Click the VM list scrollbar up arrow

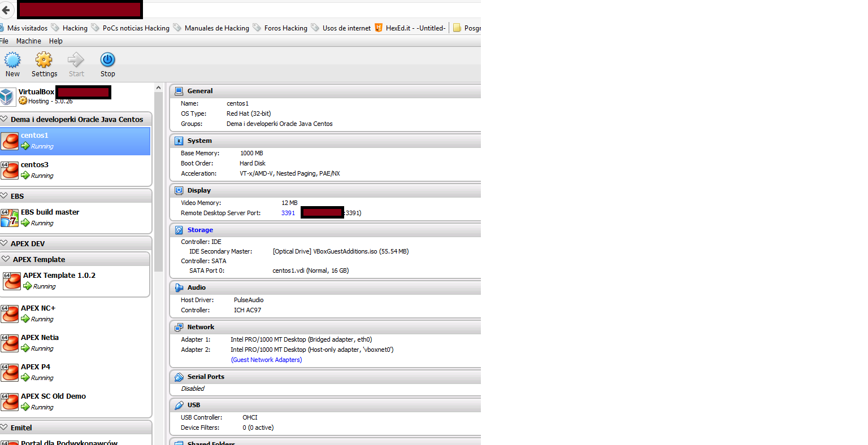coord(159,88)
